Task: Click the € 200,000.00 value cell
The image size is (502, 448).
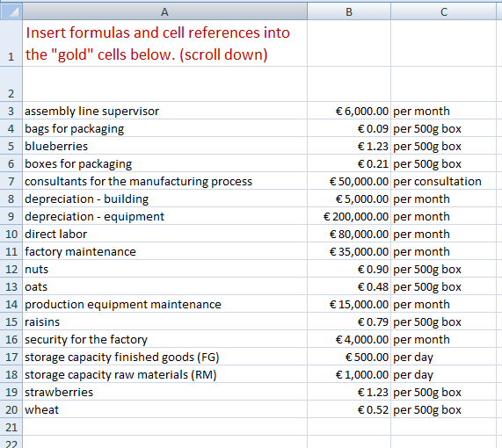Action: click(349, 216)
